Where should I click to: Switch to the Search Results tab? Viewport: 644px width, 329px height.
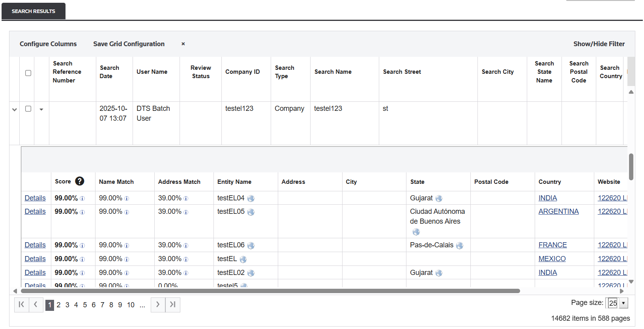pos(34,11)
